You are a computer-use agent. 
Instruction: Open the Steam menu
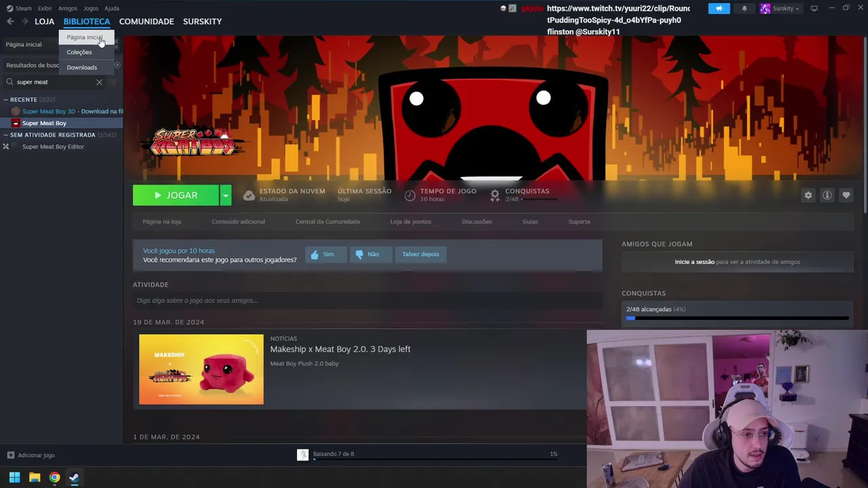[19, 8]
